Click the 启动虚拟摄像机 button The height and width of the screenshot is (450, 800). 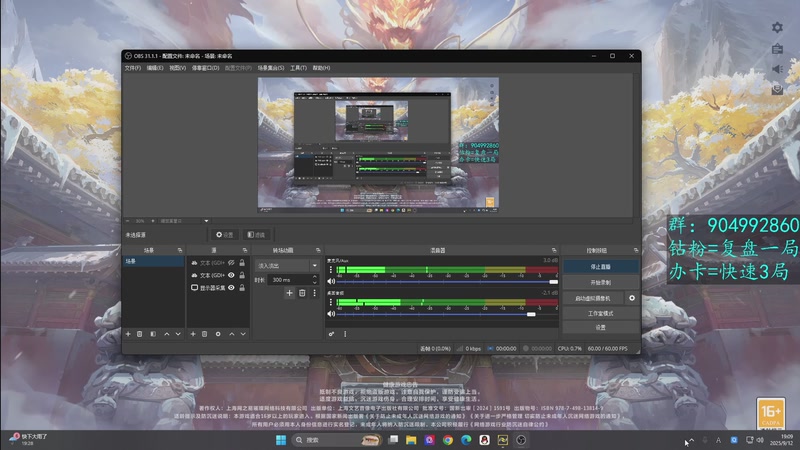[x=593, y=298]
